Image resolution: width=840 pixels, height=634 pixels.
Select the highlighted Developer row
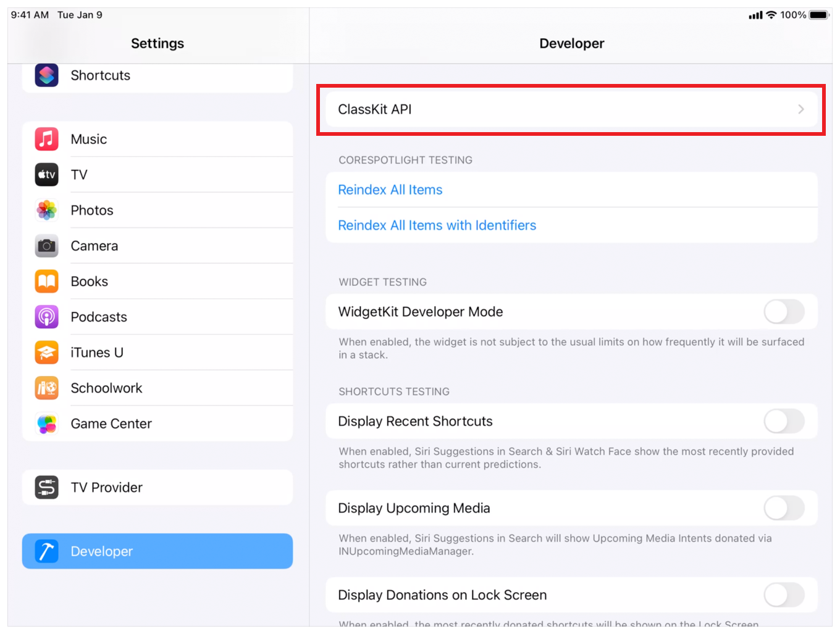point(157,551)
